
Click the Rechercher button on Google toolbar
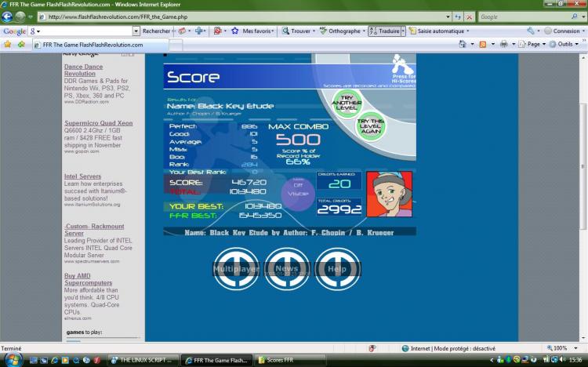pos(156,31)
